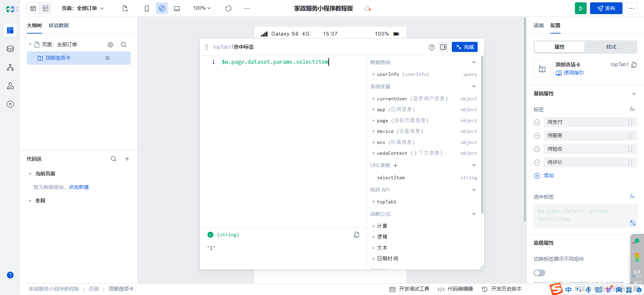The height and width of the screenshot is (295, 644).
Task: Click the data binding icon on 顶部选项卡 row
Action: [x=108, y=58]
